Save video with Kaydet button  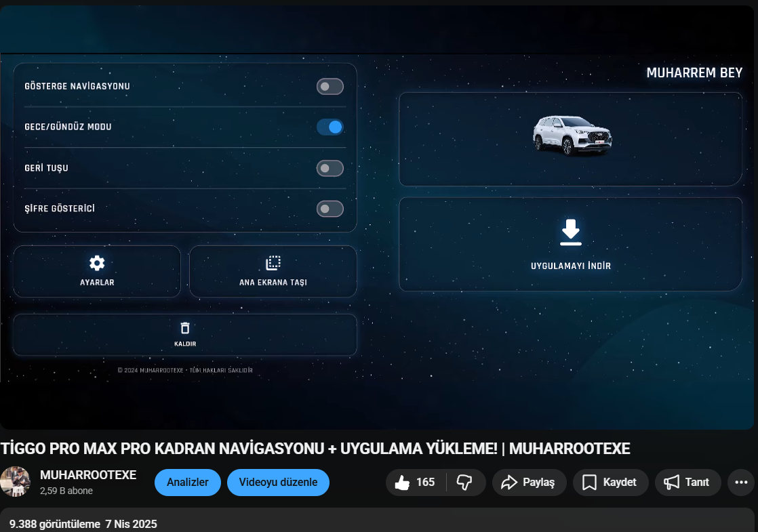tap(611, 483)
